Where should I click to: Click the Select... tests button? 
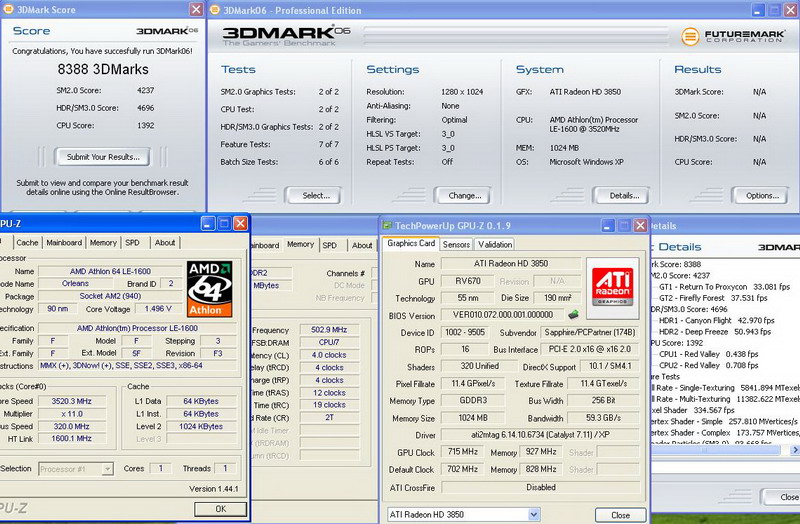(x=313, y=195)
